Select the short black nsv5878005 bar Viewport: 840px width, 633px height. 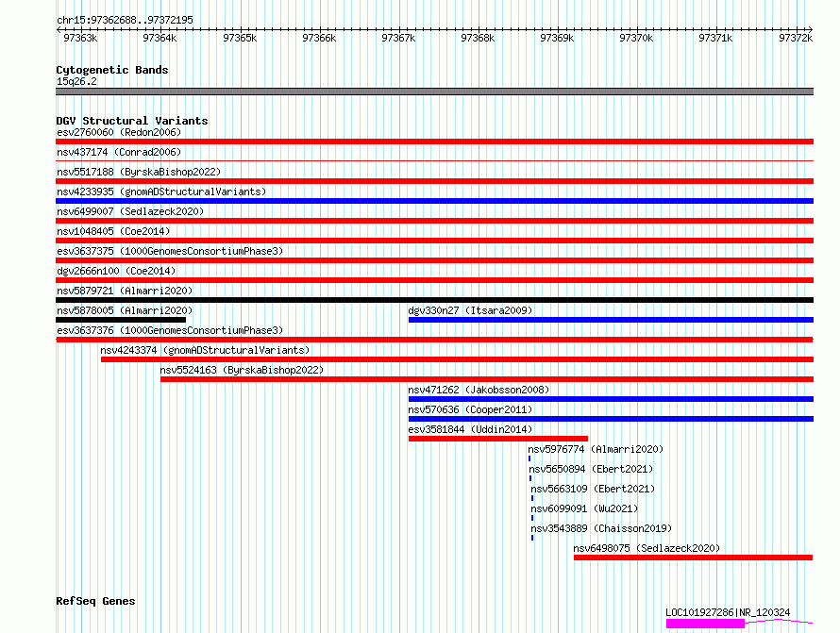121,320
